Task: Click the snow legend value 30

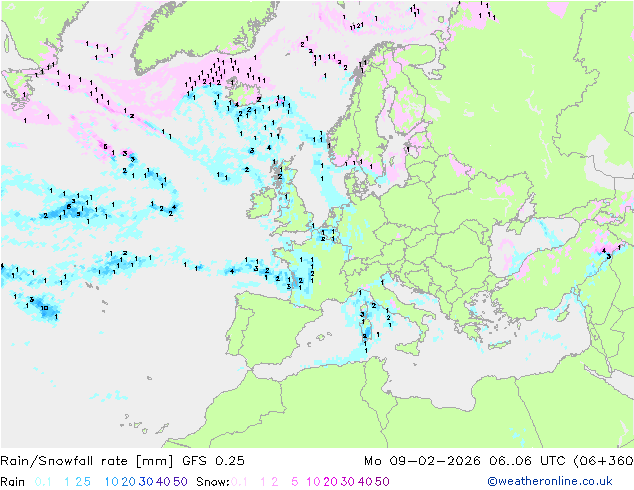Action: (x=348, y=482)
